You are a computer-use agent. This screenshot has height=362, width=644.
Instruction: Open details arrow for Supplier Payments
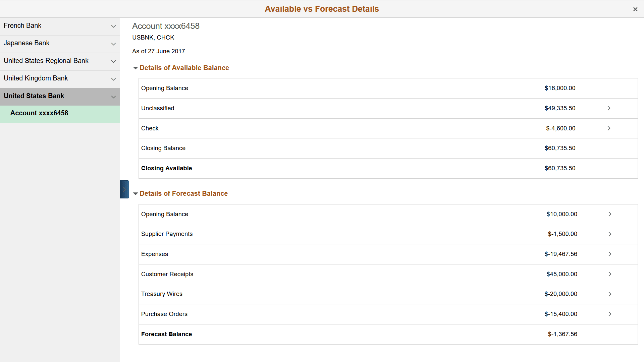(609, 234)
